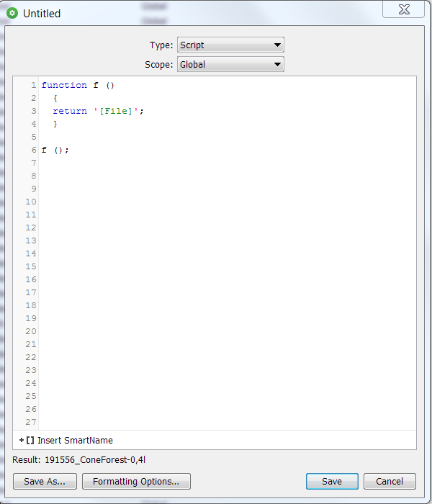Click the opening brace on line 2

coord(55,98)
